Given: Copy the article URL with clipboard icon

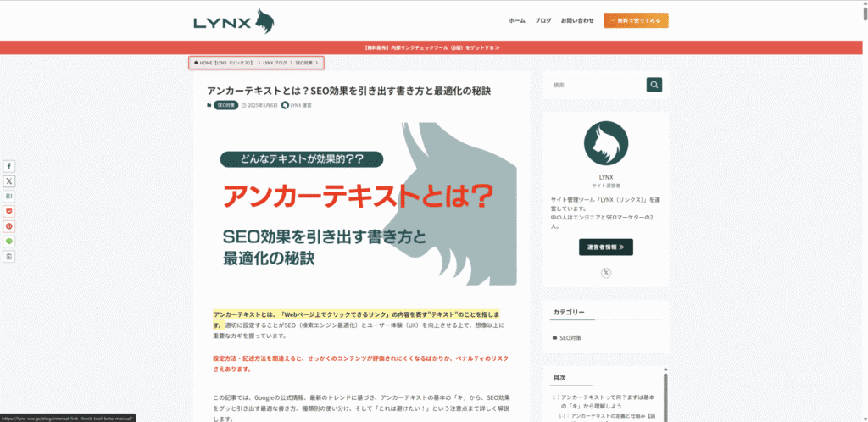Looking at the screenshot, I should (x=8, y=257).
